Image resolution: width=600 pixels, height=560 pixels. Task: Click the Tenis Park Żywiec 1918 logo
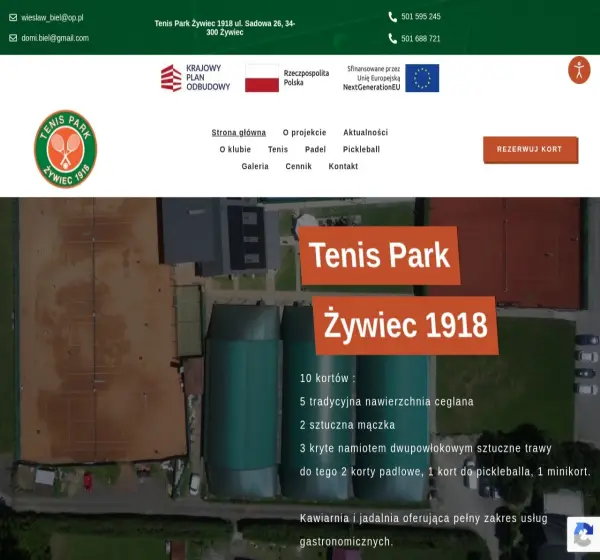(66, 149)
